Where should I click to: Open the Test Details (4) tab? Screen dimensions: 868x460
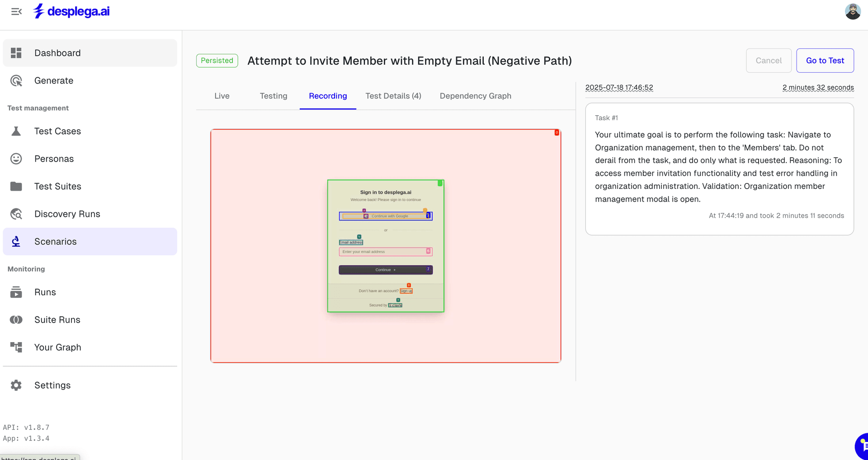click(x=393, y=96)
